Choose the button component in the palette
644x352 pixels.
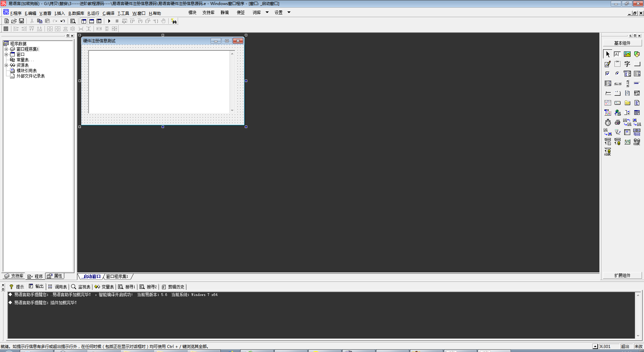click(x=637, y=64)
